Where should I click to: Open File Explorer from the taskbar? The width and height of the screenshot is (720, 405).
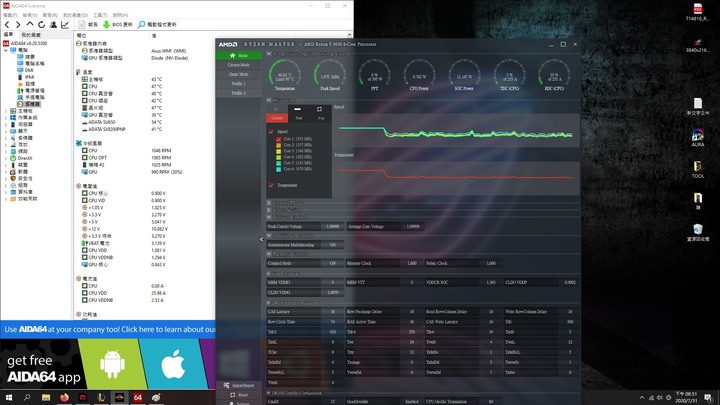(45, 397)
